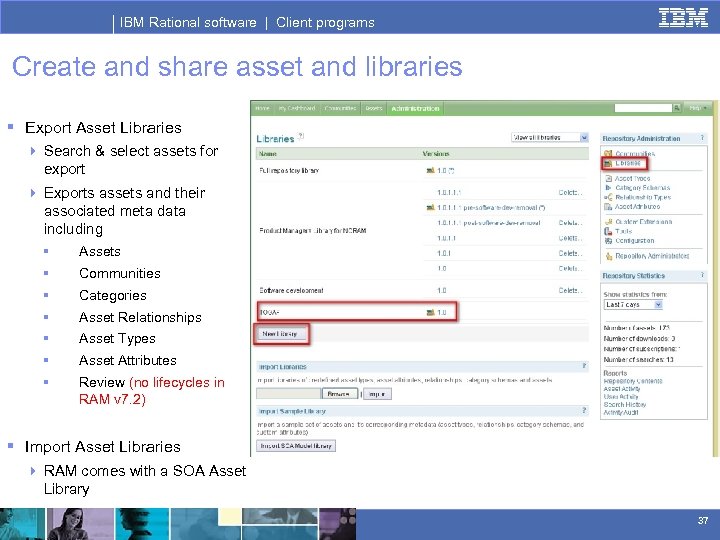
Task: Open the Asset Activity report
Action: click(x=622, y=389)
